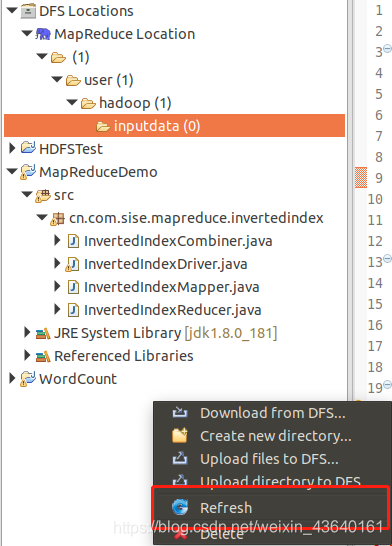Click the MapReduce Location elephant icon
This screenshot has width=392, height=546.
(x=43, y=34)
